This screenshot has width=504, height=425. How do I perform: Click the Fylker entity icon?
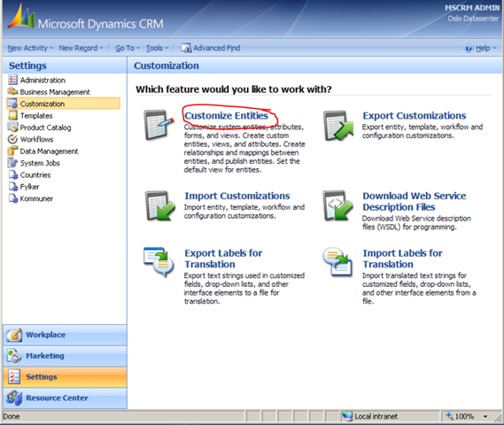click(x=13, y=187)
